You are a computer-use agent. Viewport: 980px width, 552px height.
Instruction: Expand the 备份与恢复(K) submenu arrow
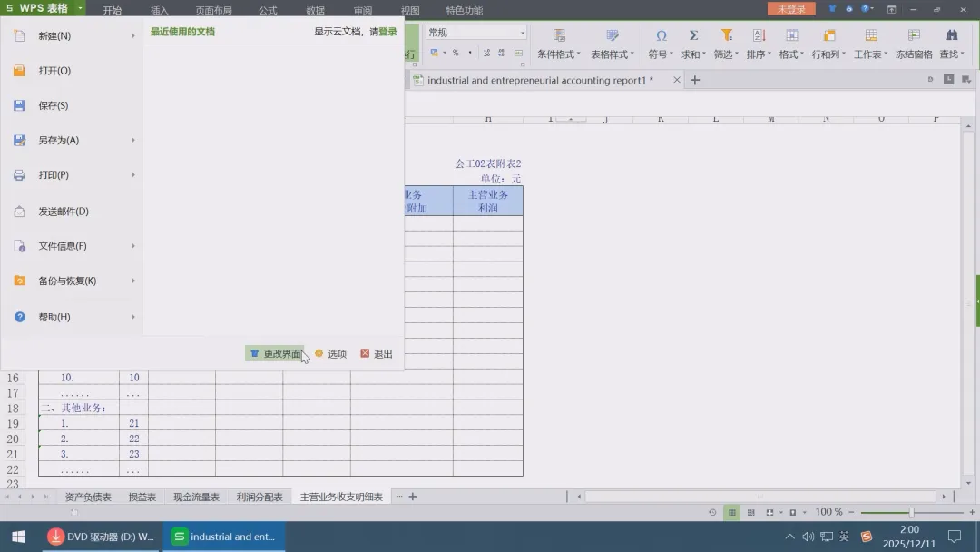click(133, 281)
